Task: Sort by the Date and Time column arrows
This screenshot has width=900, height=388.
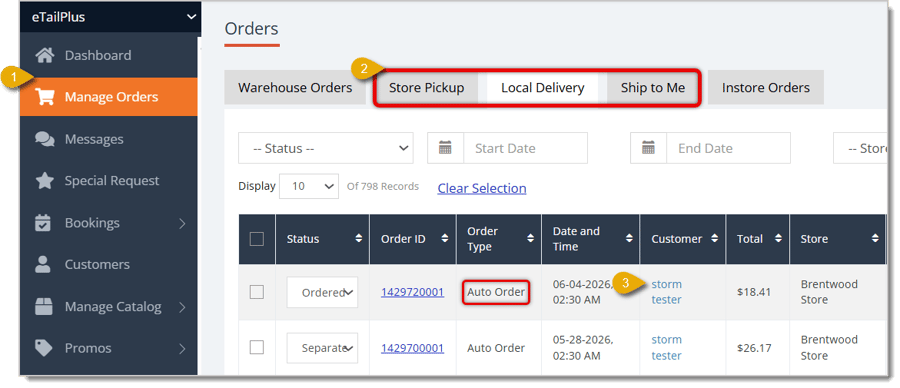Action: point(629,239)
